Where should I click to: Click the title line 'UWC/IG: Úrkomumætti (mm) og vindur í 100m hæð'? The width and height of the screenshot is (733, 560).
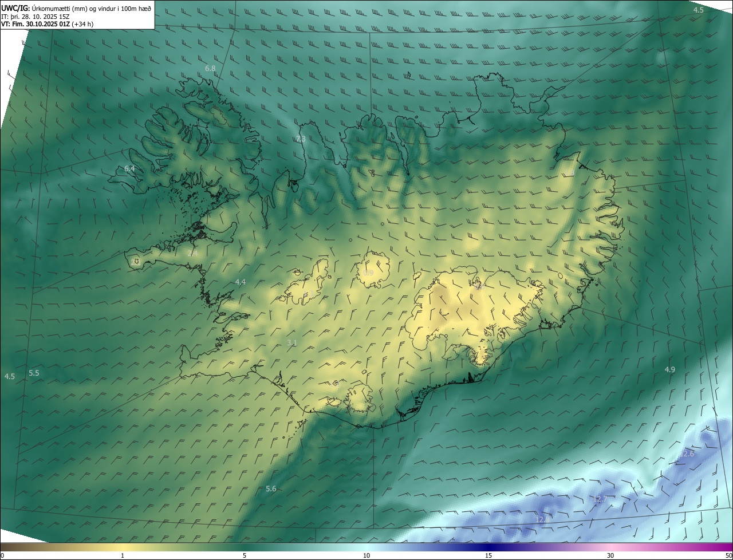coord(76,8)
